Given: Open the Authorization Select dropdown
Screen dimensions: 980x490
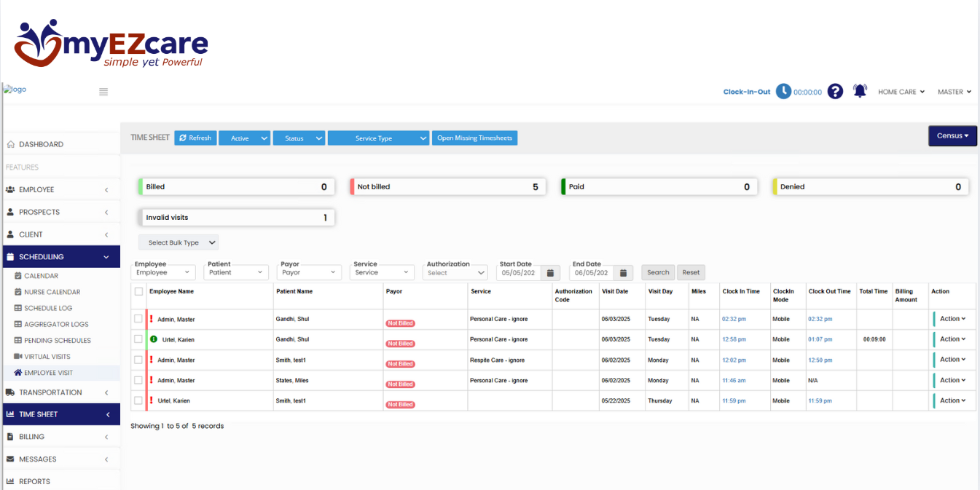Looking at the screenshot, I should pyautogui.click(x=455, y=273).
